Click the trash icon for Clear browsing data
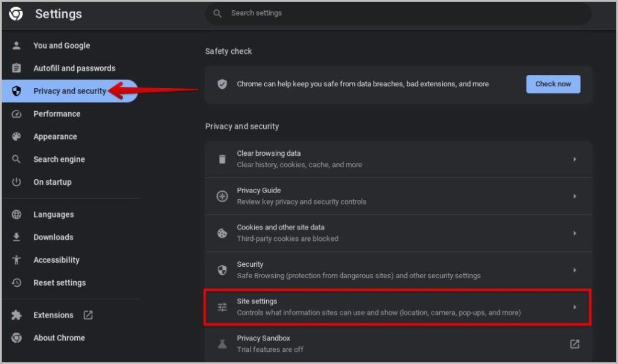The width and height of the screenshot is (618, 364). point(222,159)
